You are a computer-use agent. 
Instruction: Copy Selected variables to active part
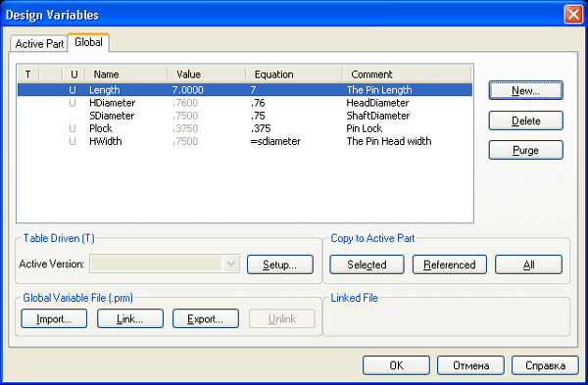coord(367,265)
